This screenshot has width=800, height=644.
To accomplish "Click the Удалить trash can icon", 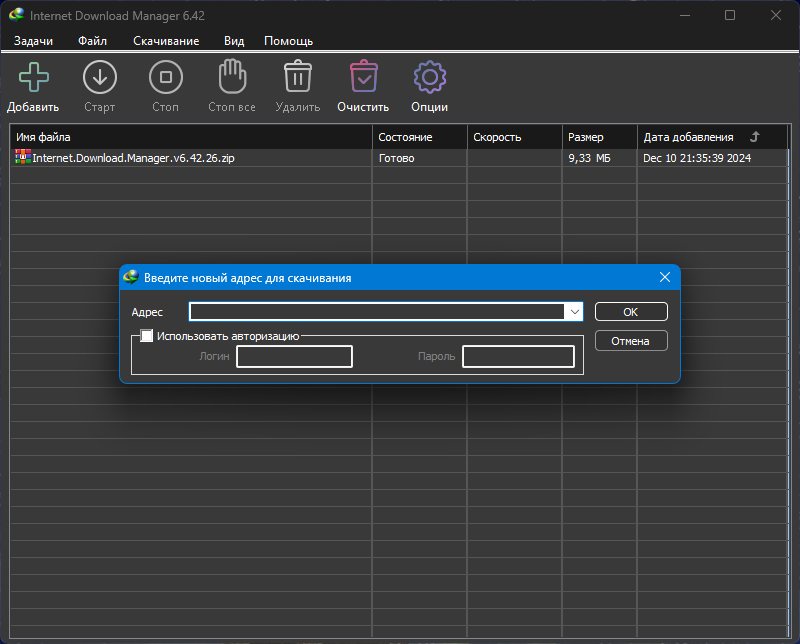I will [297, 77].
